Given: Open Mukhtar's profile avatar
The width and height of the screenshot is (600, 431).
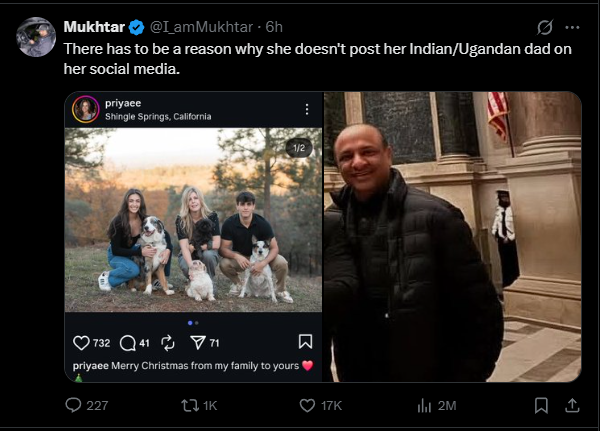Looking at the screenshot, I should [x=36, y=37].
